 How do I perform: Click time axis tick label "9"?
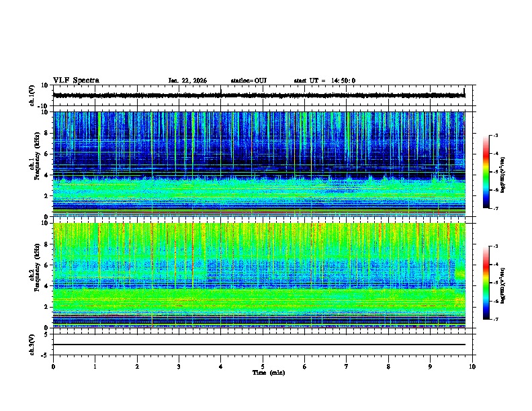(430, 367)
